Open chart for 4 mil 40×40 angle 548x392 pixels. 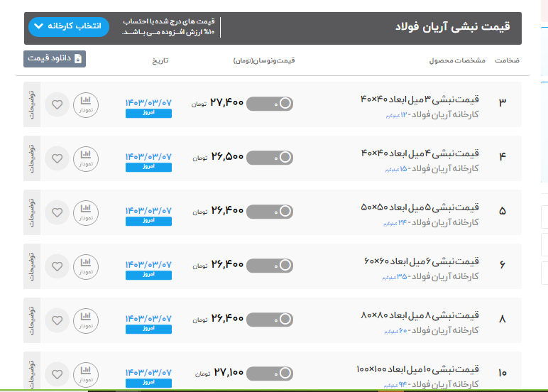(86, 159)
